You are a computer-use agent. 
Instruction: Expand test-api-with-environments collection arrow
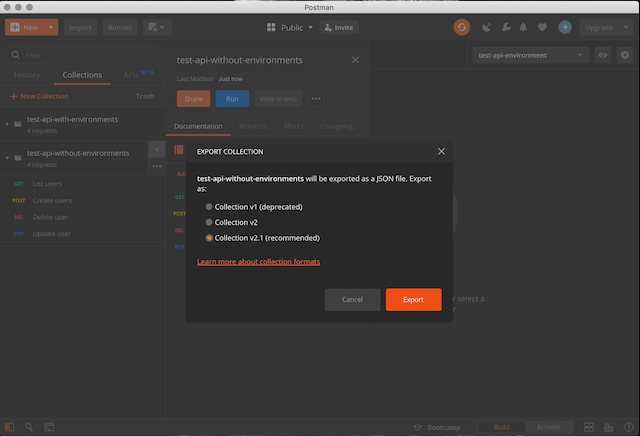(7, 124)
